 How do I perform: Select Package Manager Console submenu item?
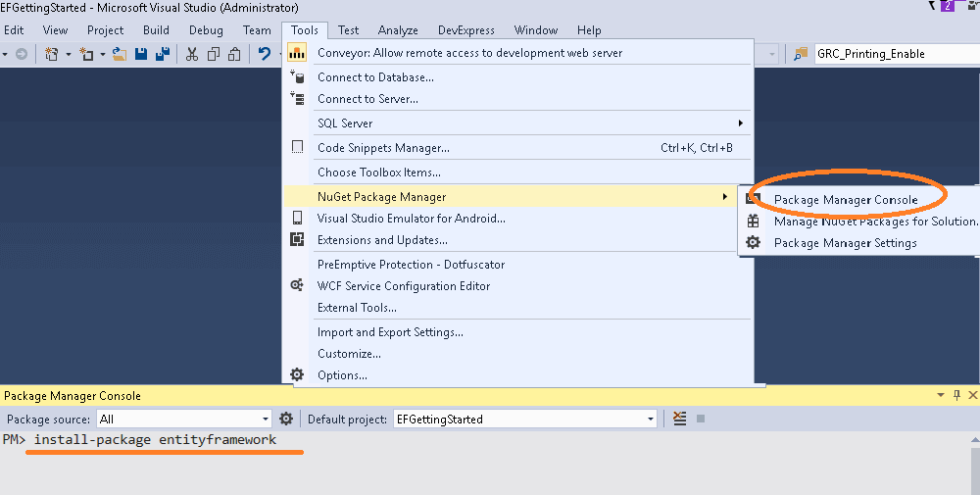846,199
